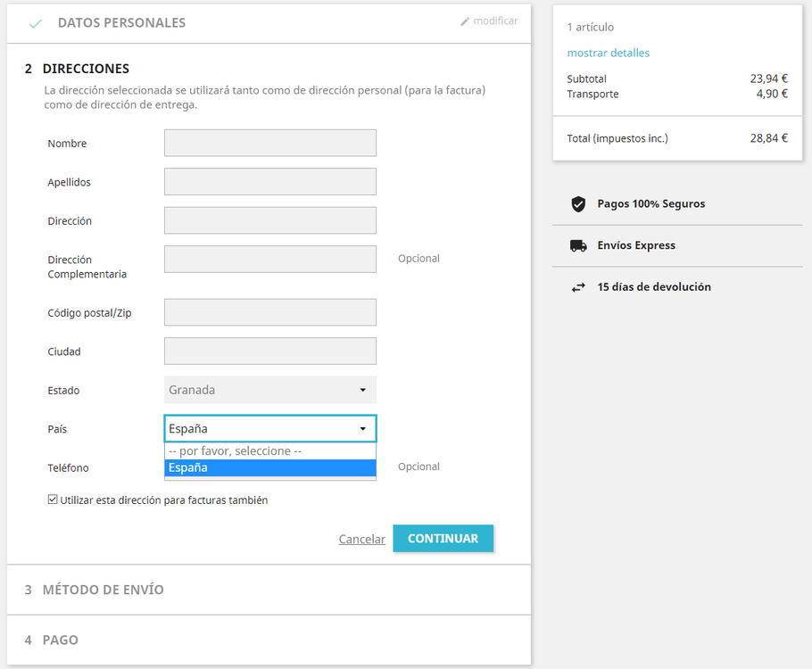Screen dimensions: 812x669
Task: Click the green checkmark beside Datos Personales
Action: pos(36,23)
